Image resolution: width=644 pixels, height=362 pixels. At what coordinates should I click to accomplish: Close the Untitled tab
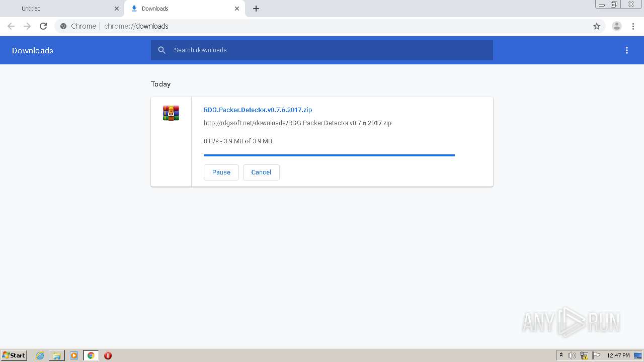[117, 9]
